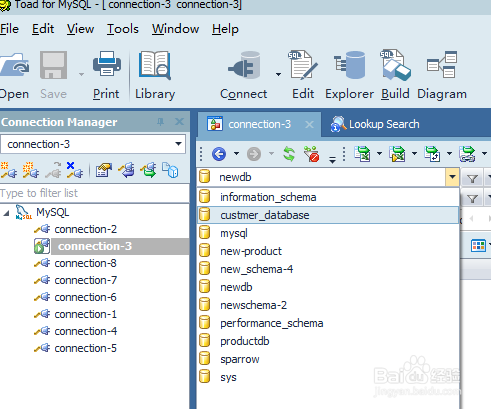Click the Connect plug icon
The height and width of the screenshot is (409, 491).
[244, 65]
